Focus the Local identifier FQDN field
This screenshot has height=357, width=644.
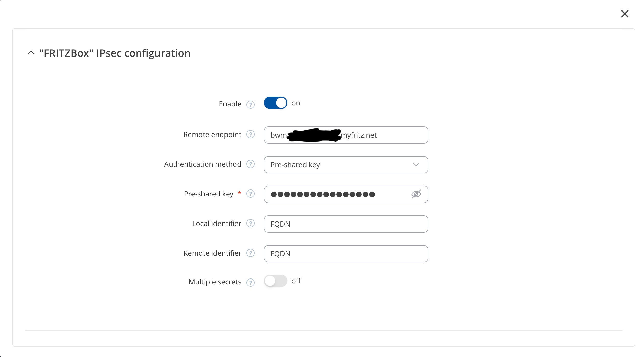(x=346, y=224)
